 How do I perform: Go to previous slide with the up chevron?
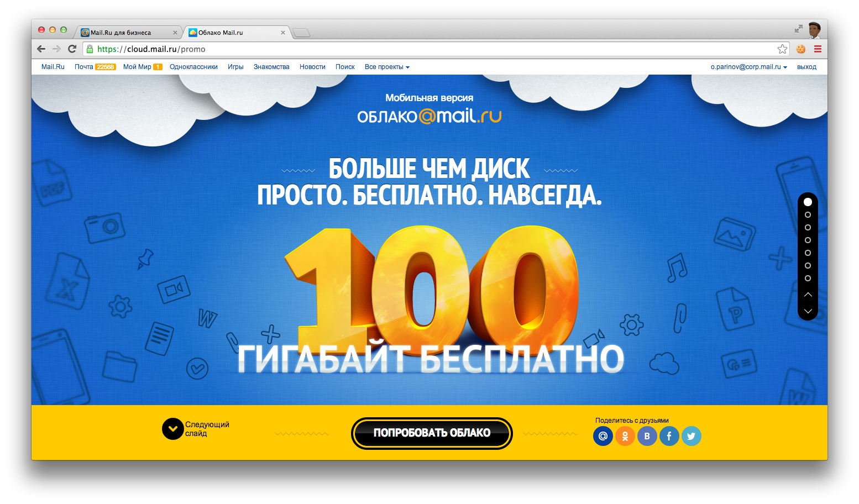coord(808,295)
